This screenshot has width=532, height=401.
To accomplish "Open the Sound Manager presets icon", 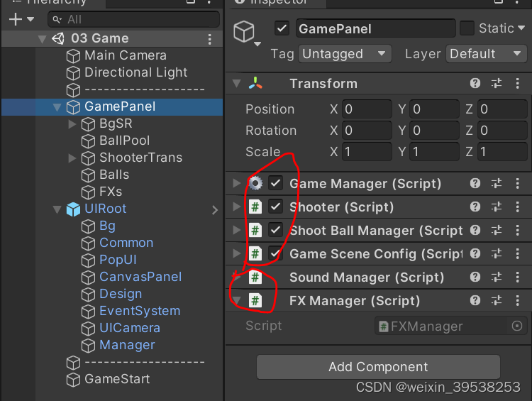I will click(497, 277).
